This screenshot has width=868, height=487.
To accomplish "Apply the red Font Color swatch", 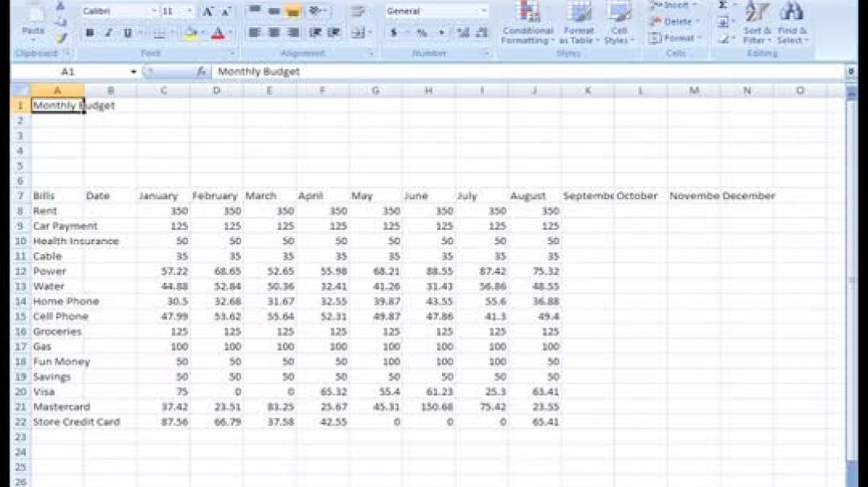I will tap(218, 33).
